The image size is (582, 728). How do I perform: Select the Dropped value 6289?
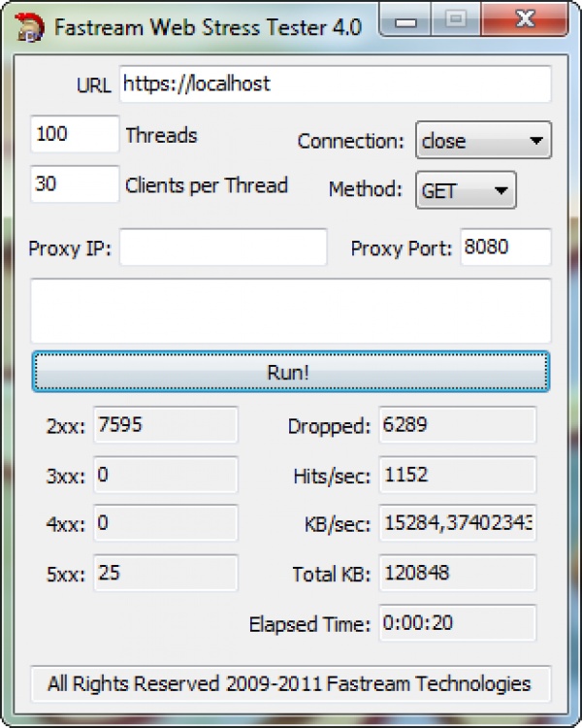point(458,424)
